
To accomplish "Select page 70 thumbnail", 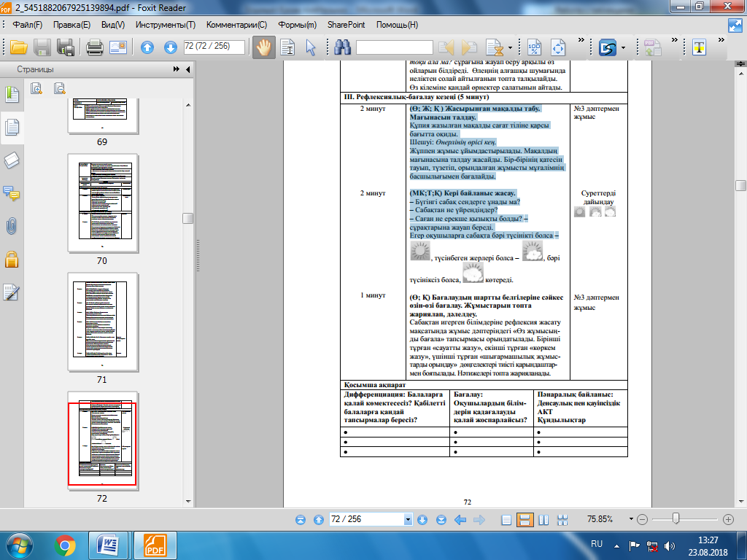I will [102, 203].
